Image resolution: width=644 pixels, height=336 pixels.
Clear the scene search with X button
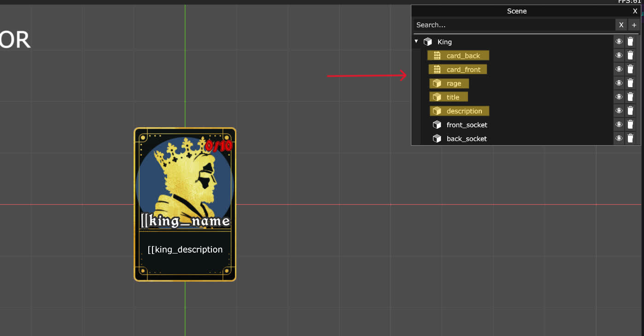[621, 25]
